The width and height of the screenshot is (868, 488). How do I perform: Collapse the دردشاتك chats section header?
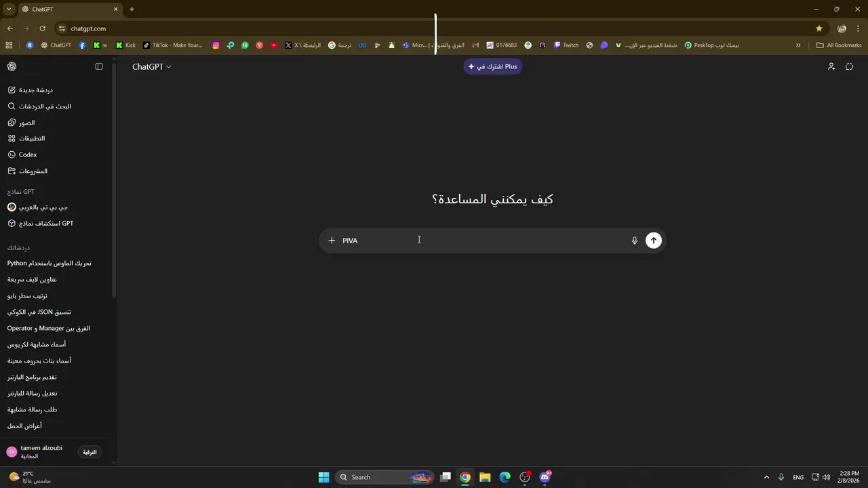click(18, 247)
